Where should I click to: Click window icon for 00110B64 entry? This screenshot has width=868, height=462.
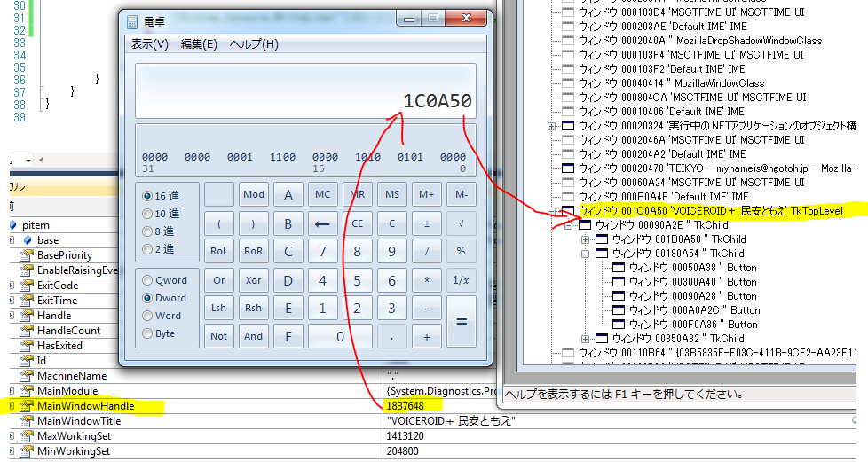pos(568,353)
